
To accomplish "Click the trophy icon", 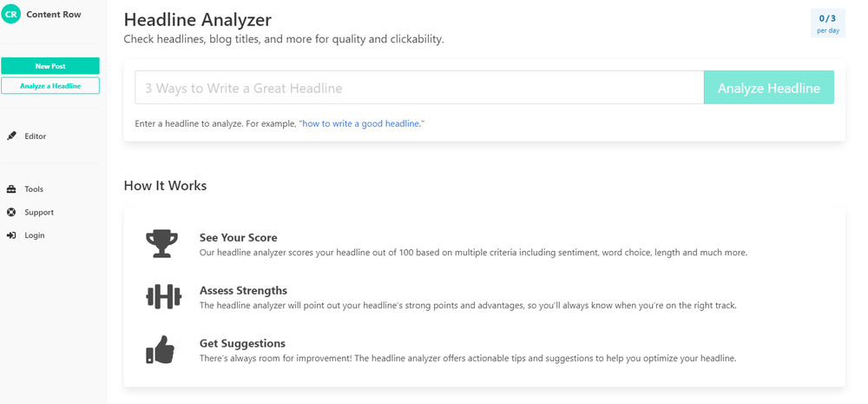I will pyautogui.click(x=163, y=244).
